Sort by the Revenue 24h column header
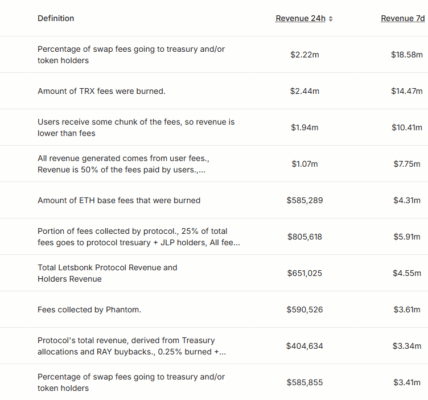Screen dimensions: 428x400 coord(300,18)
